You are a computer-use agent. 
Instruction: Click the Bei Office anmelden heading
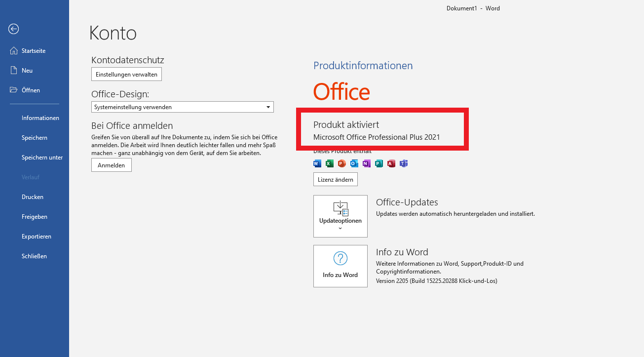(132, 126)
